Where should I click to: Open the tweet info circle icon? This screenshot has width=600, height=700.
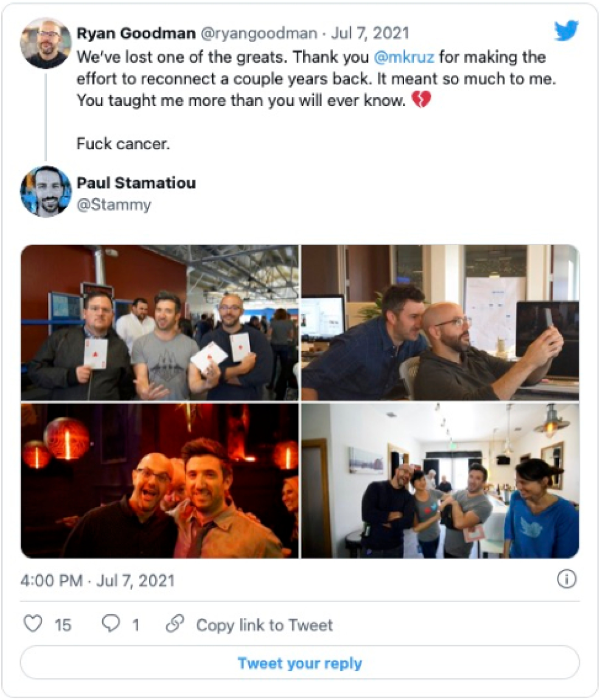coord(567,580)
